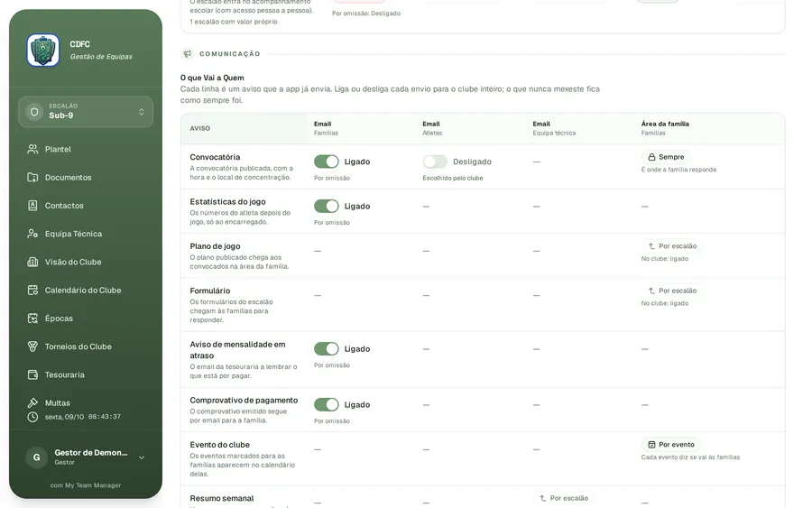Click Por escalão badge in Formulário row
The height and width of the screenshot is (508, 812).
[672, 291]
